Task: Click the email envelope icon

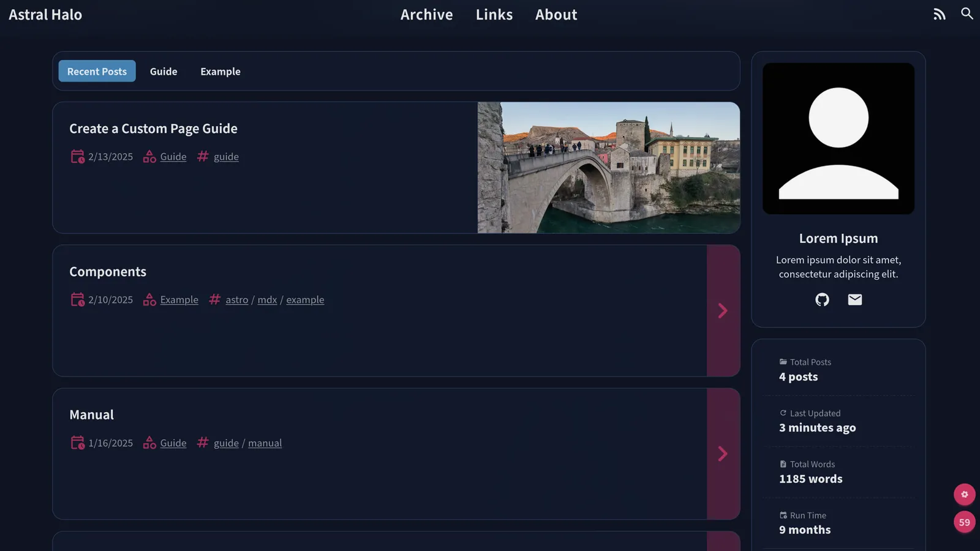Action: coord(854,299)
